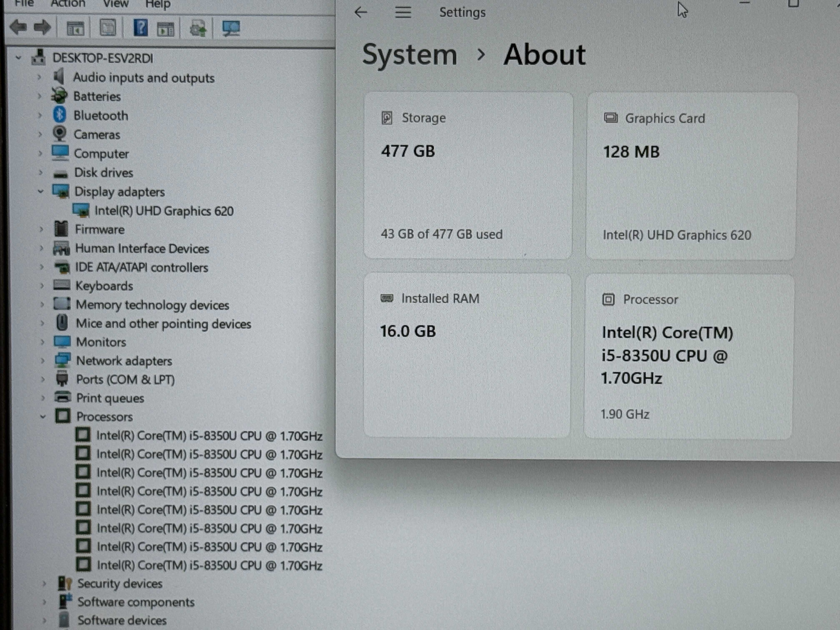Click the blue Help toolbar icon
840x630 pixels.
[x=140, y=28]
